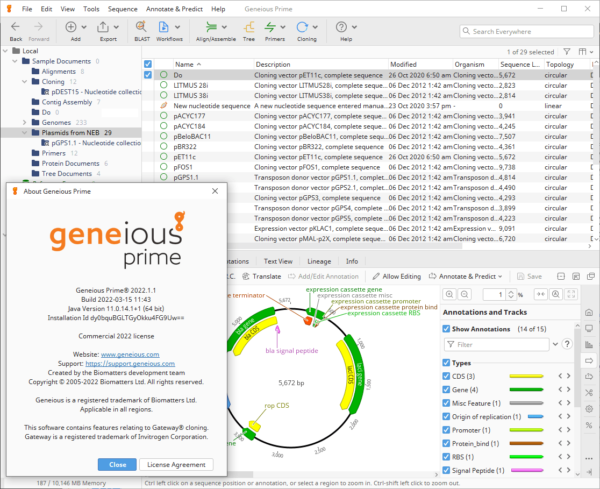Open the Workflows dropdown arrow
600x489 pixels.
178,27
